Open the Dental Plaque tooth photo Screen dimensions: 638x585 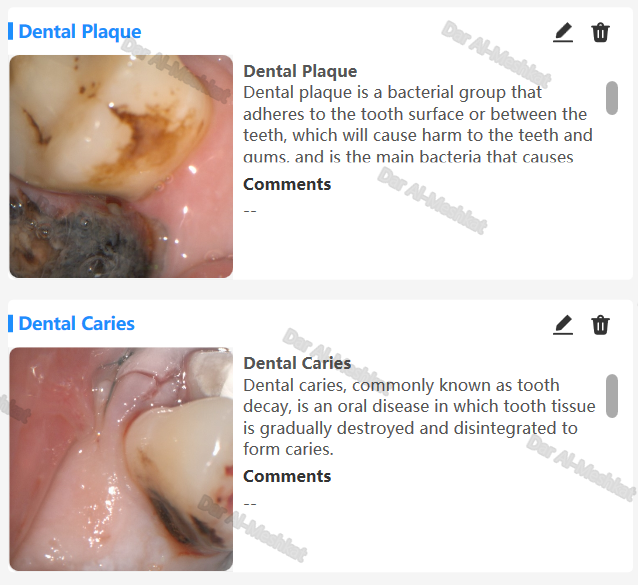point(121,166)
